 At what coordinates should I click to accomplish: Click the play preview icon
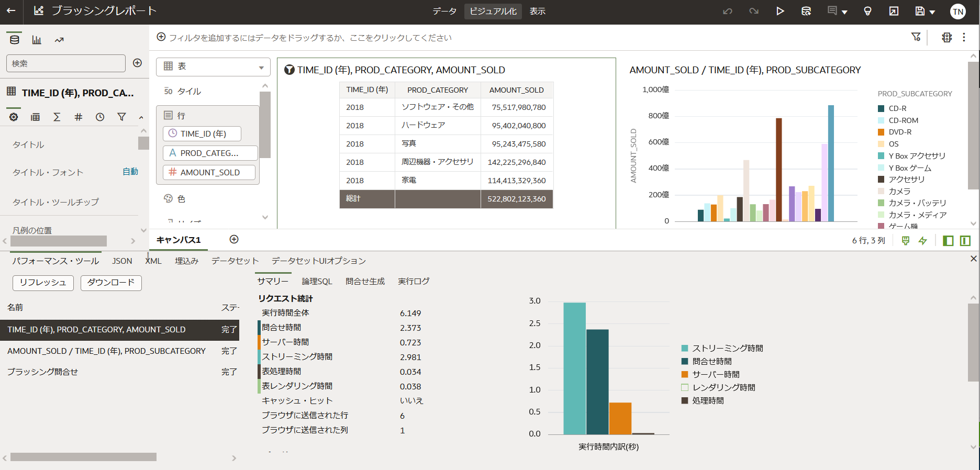tap(780, 11)
